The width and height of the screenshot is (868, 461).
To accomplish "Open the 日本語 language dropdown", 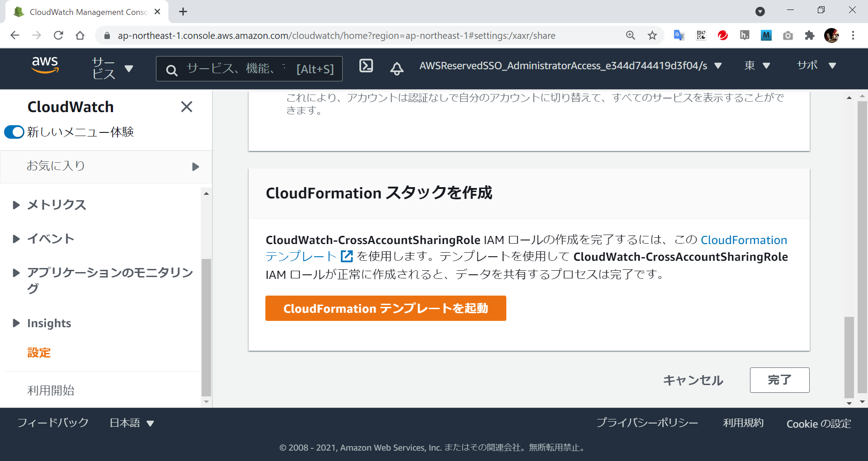I will [132, 423].
